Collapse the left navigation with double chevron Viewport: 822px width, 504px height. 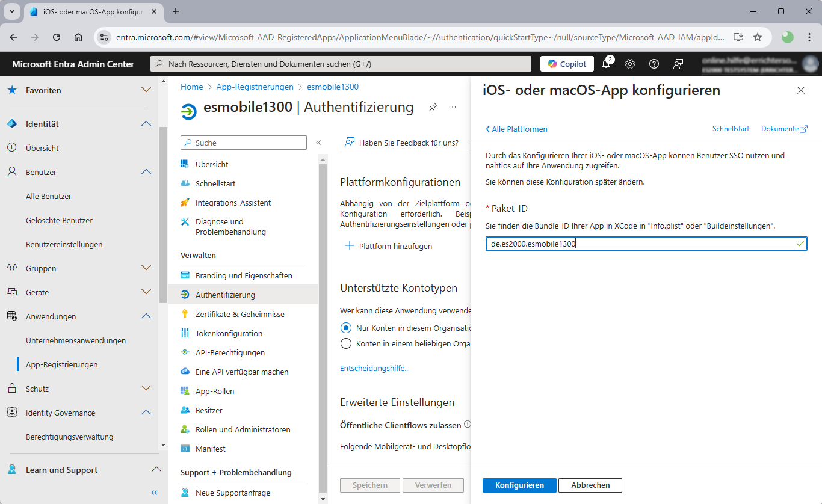[x=155, y=493]
